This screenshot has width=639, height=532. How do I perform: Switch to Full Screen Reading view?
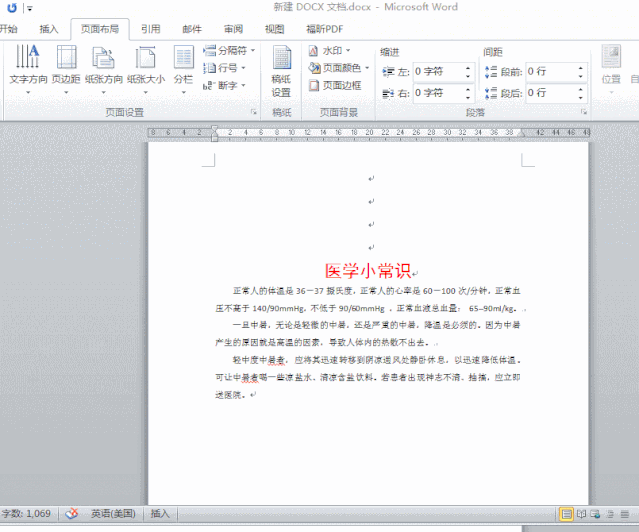[582, 513]
